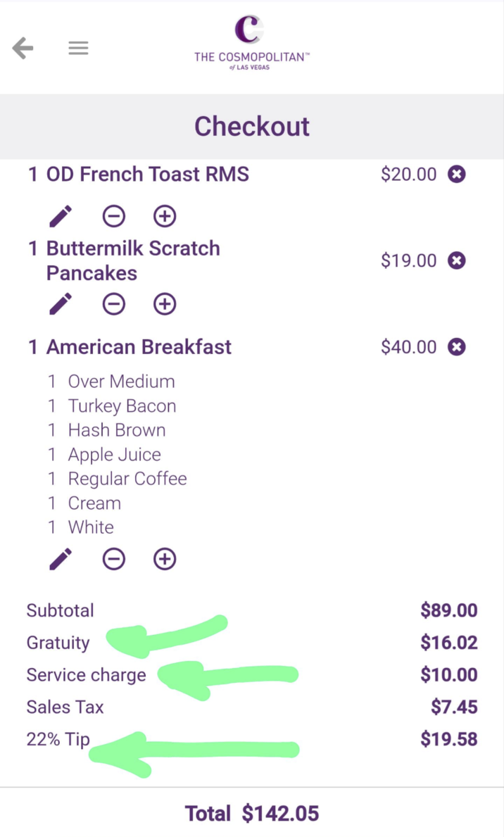Select the Gratuity line item
The height and width of the screenshot is (837, 504).
(58, 643)
